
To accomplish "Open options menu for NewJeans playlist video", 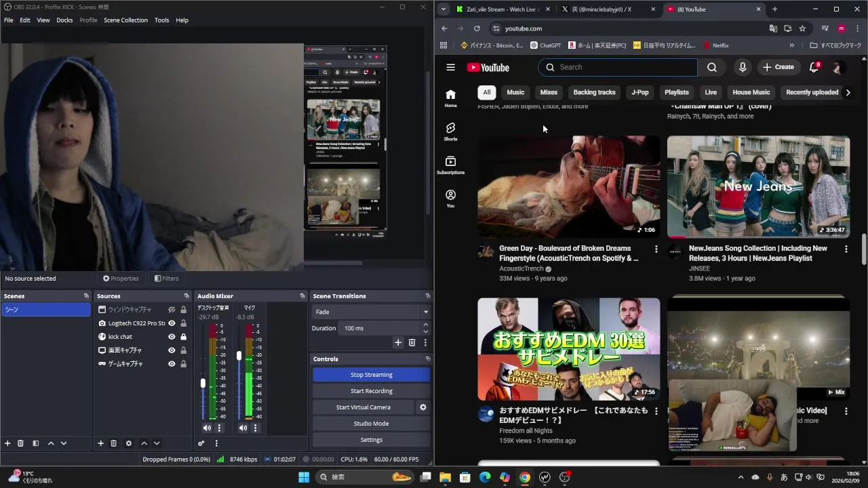I will point(846,249).
